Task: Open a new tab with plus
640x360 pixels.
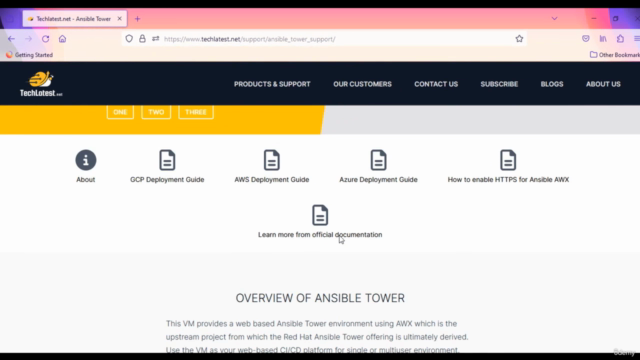Action: coord(138,19)
